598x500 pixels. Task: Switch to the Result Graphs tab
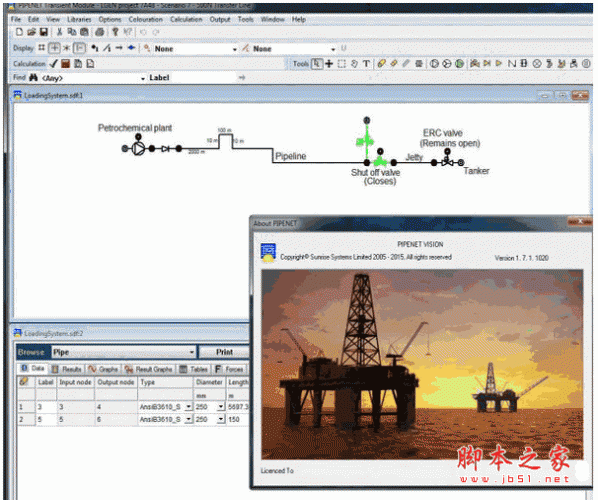149,369
